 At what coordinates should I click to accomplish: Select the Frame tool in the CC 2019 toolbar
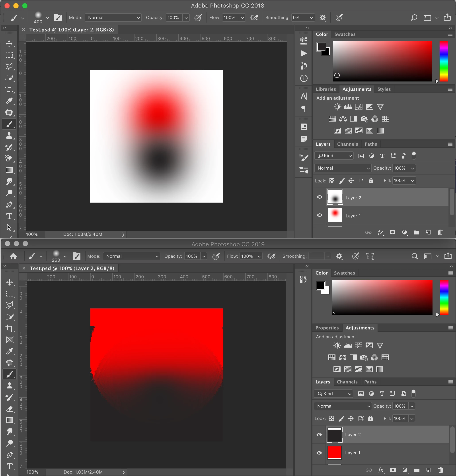(x=10, y=340)
